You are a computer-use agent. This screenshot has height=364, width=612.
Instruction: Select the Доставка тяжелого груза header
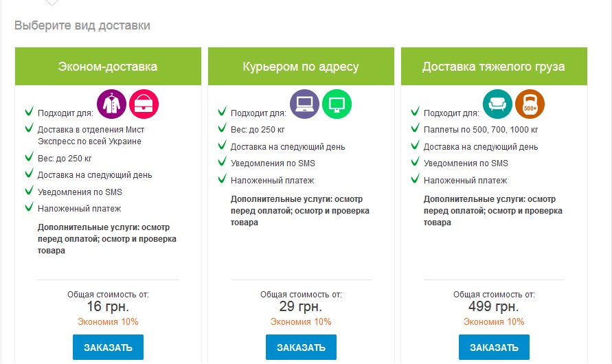[494, 67]
